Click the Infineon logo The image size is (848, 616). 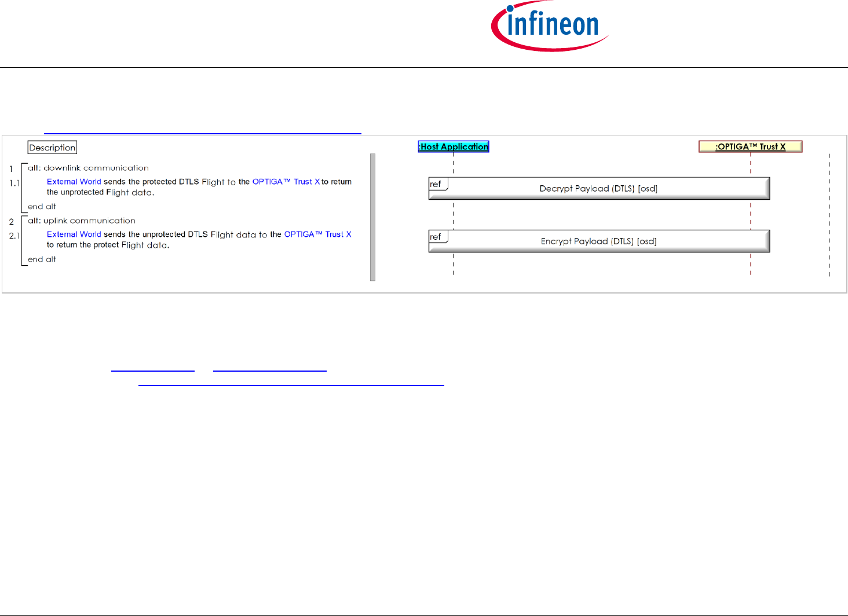(x=550, y=26)
